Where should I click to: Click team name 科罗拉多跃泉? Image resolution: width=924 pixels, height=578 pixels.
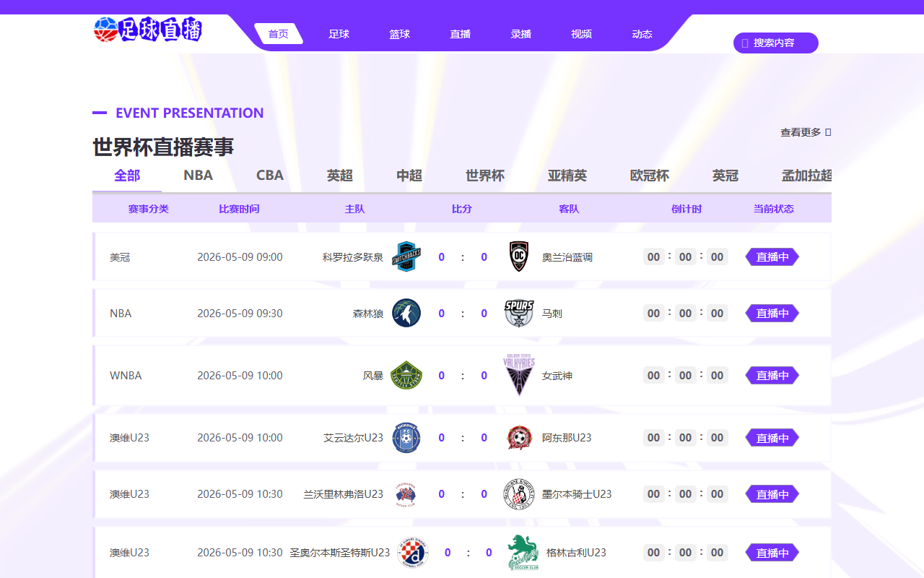tap(353, 257)
